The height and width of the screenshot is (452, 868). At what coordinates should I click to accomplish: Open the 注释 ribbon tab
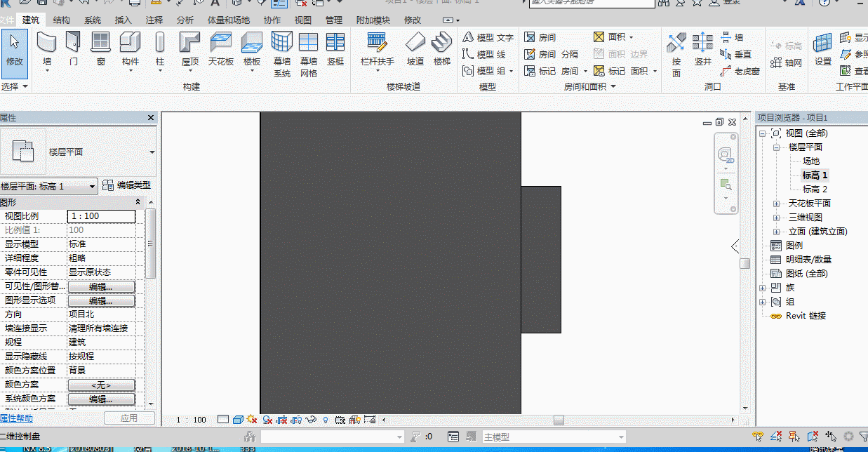click(154, 20)
